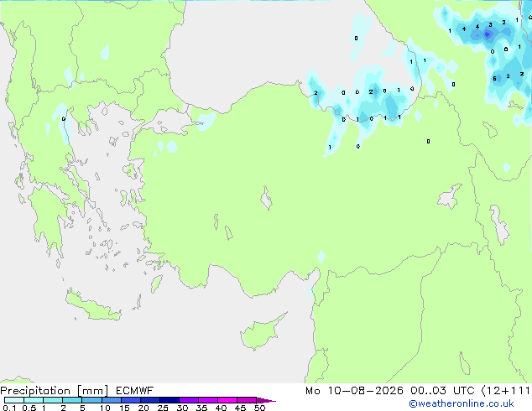This screenshot has width=532, height=411.
Task: Click the '25' legend scale label
Action: coord(163,408)
